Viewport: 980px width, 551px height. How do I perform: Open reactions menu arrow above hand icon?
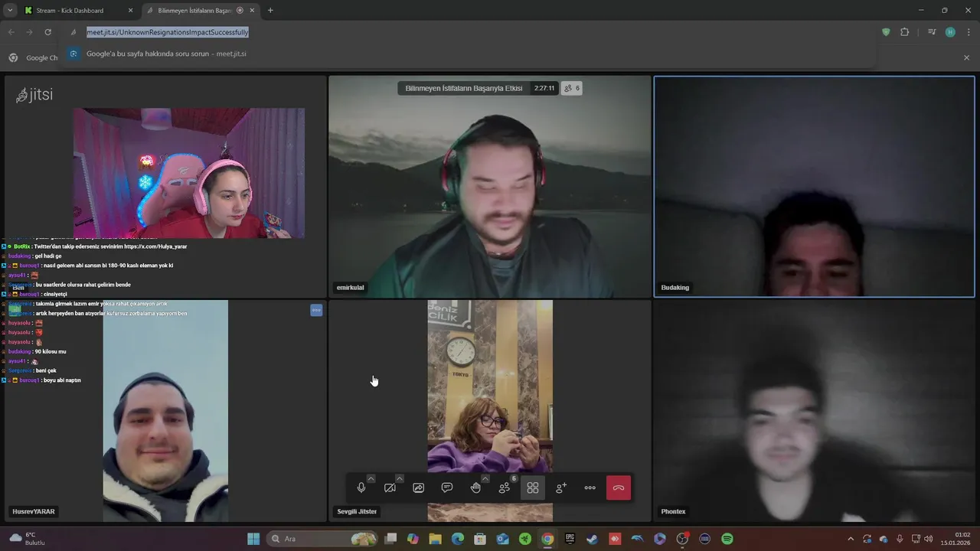(x=485, y=479)
